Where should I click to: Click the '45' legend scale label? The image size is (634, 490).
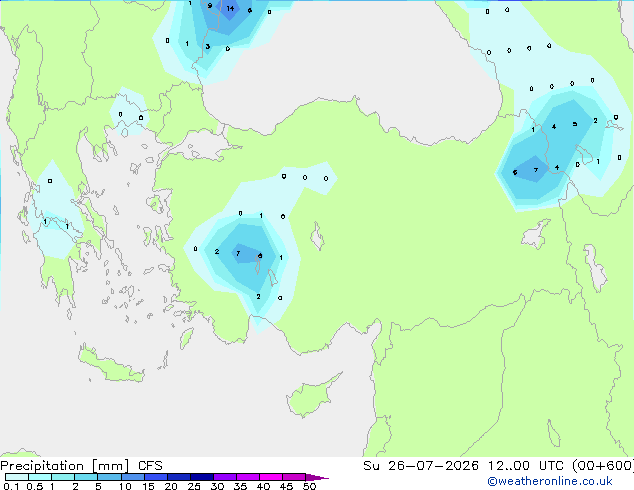(x=286, y=486)
